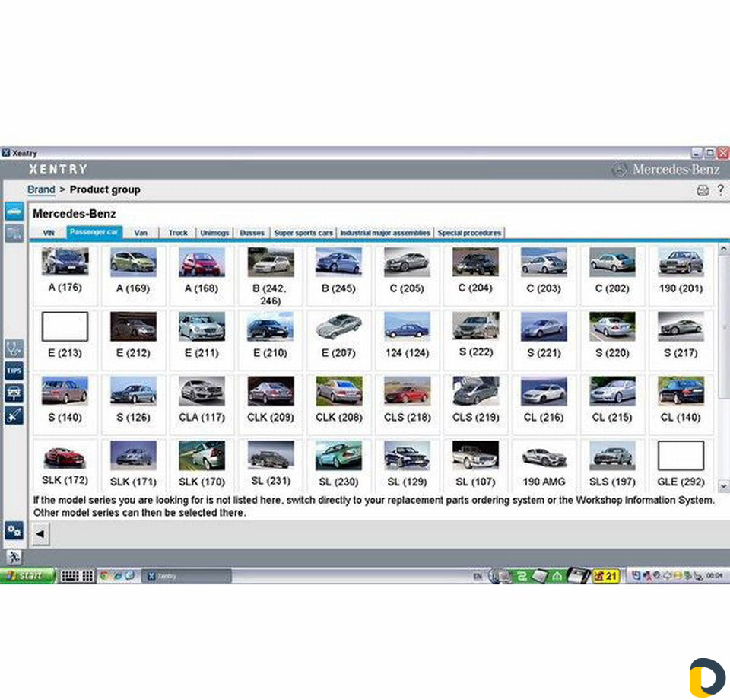Open the TIPS sidebar icon

[x=14, y=371]
